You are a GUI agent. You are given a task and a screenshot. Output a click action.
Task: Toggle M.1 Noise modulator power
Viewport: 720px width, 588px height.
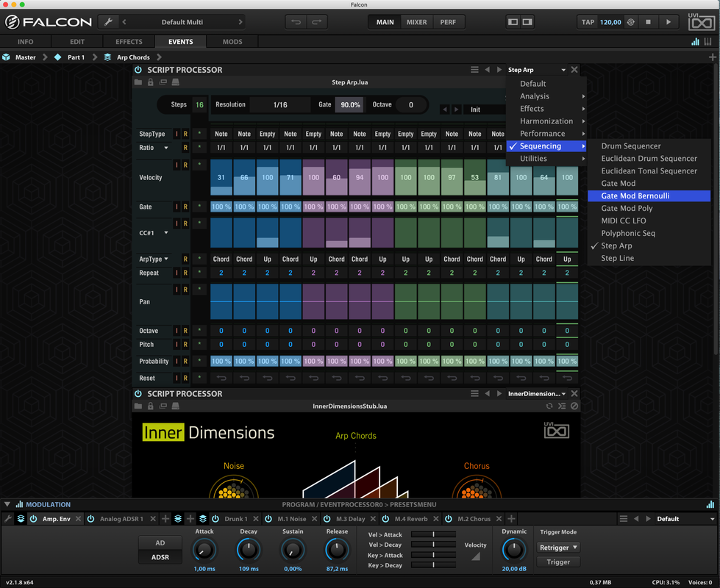(x=268, y=519)
